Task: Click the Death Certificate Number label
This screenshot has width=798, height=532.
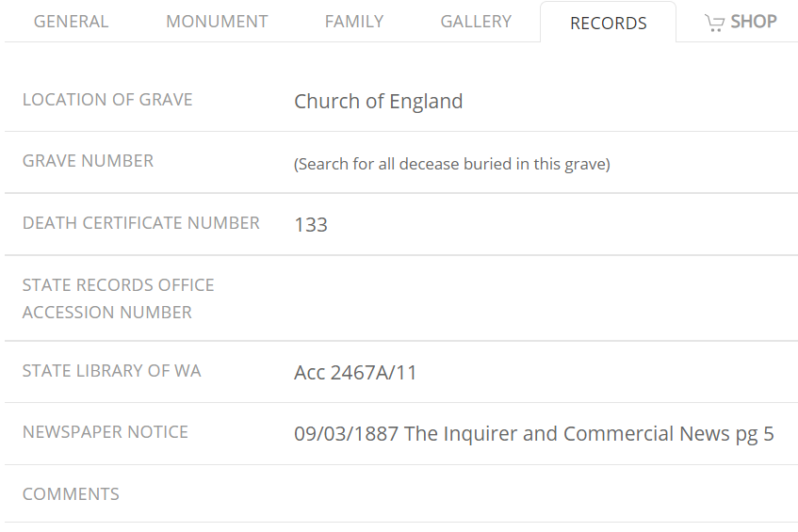Action: point(141,223)
